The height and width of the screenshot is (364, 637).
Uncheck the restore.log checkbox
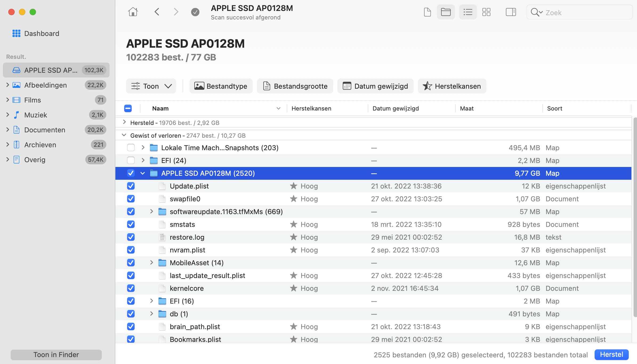click(x=131, y=237)
